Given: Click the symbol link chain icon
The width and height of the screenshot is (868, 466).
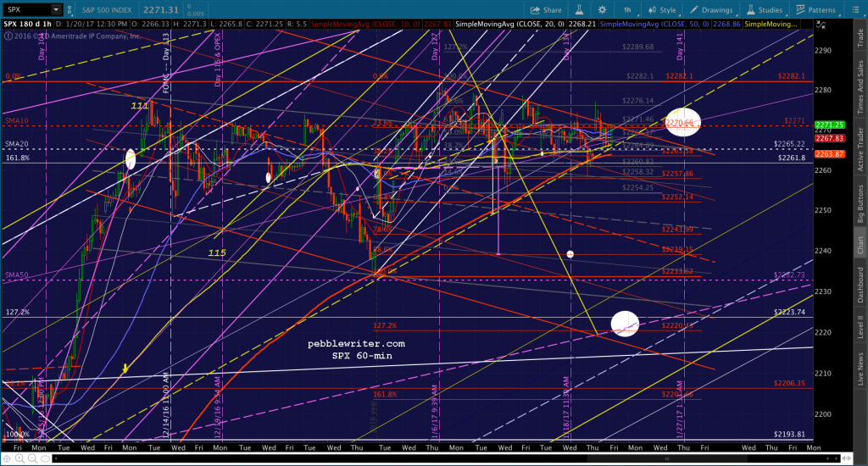Looking at the screenshot, I should tap(70, 10).
